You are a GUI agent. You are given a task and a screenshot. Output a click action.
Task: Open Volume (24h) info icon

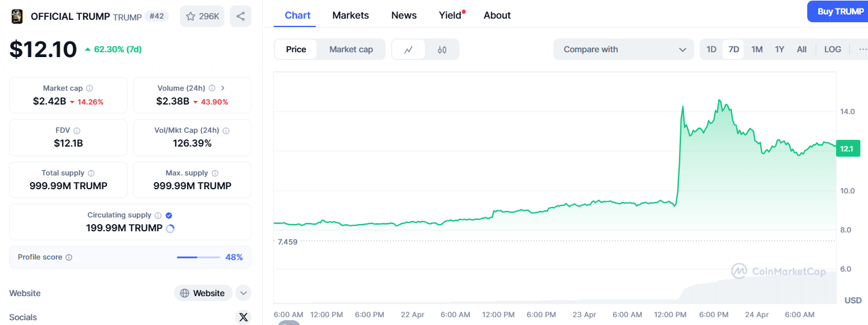click(212, 88)
